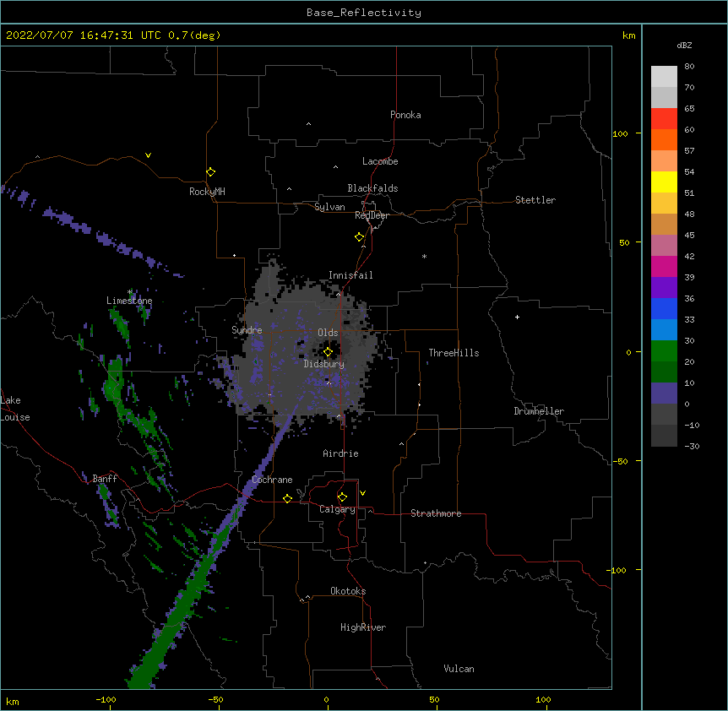Image resolution: width=728 pixels, height=711 pixels.
Task: Click the yellow V marker north of RockyMH
Action: tap(148, 155)
